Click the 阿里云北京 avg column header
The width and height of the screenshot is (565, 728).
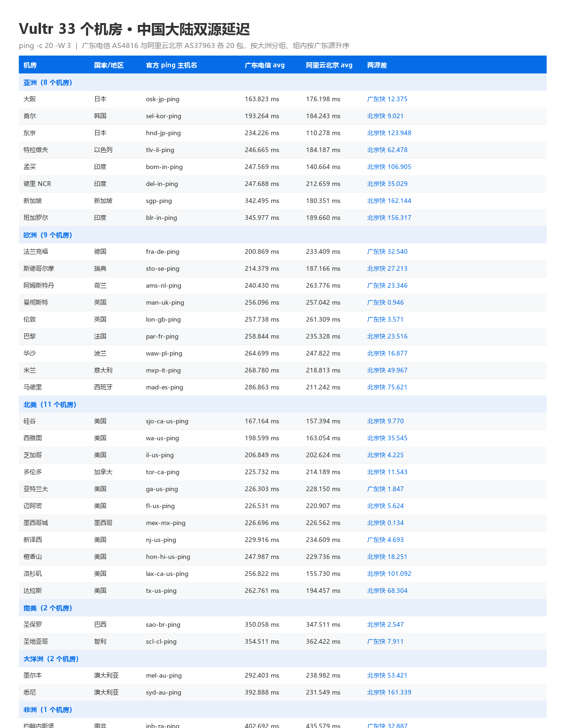[x=329, y=65]
